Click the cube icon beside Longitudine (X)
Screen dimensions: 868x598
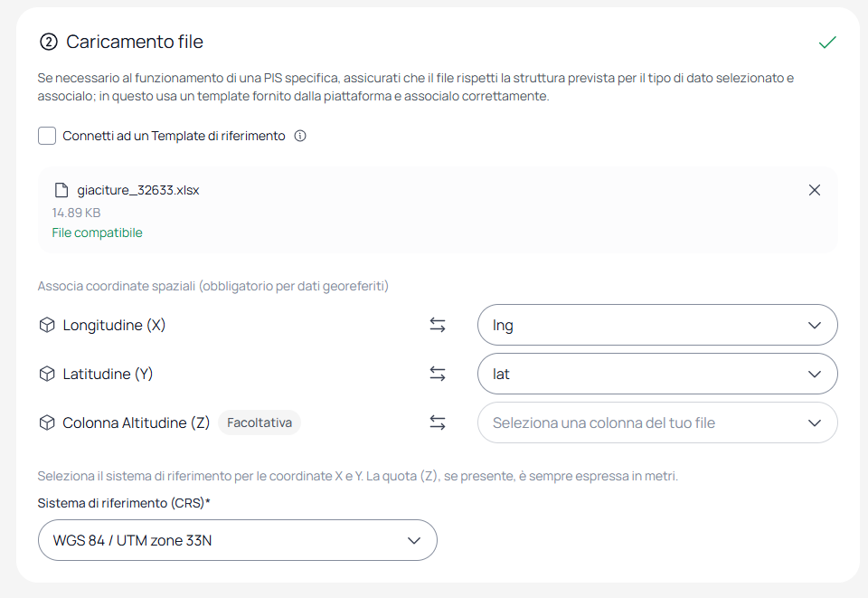coord(47,325)
